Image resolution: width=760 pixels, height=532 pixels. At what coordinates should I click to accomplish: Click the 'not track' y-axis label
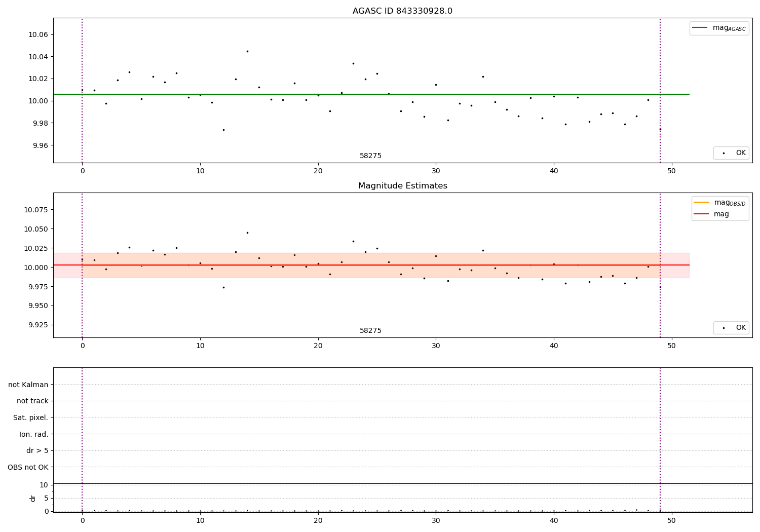click(32, 401)
